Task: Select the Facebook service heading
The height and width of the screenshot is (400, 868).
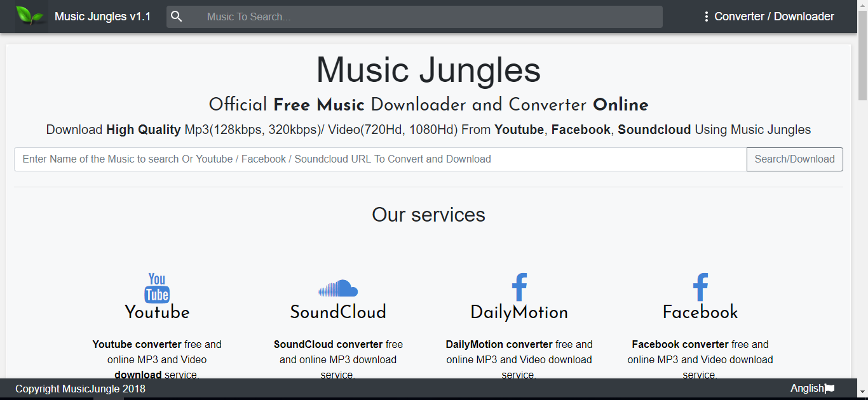Action: click(700, 312)
